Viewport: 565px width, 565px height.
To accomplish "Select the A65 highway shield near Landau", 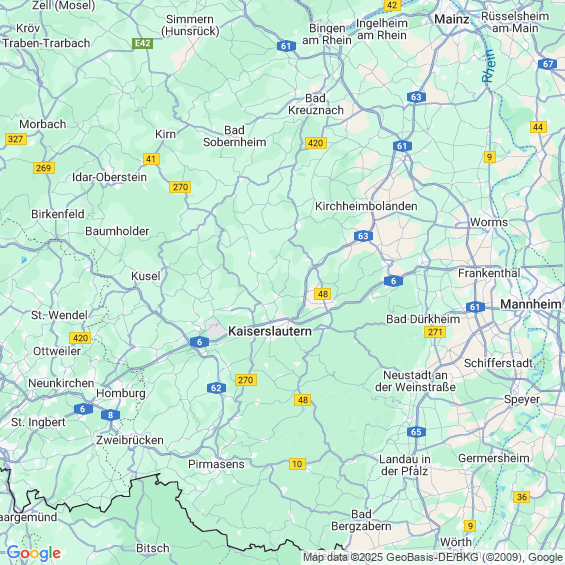I will [x=416, y=432].
